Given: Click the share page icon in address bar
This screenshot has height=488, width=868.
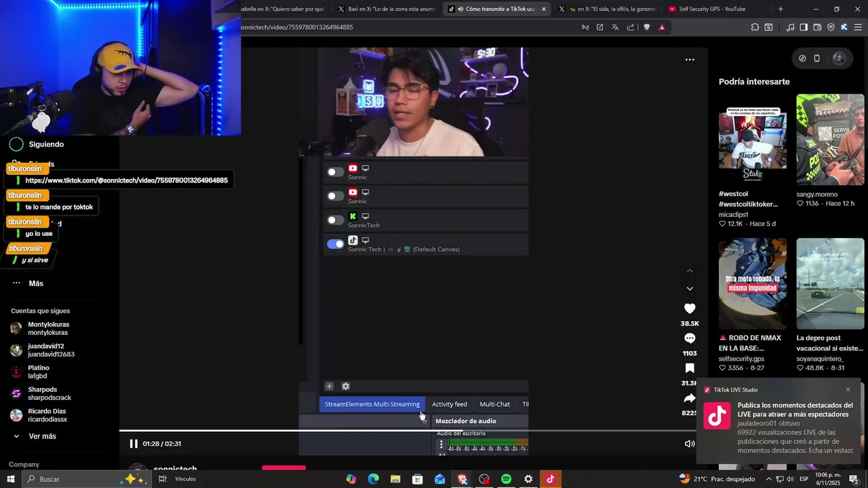Looking at the screenshot, I should click(x=631, y=27).
